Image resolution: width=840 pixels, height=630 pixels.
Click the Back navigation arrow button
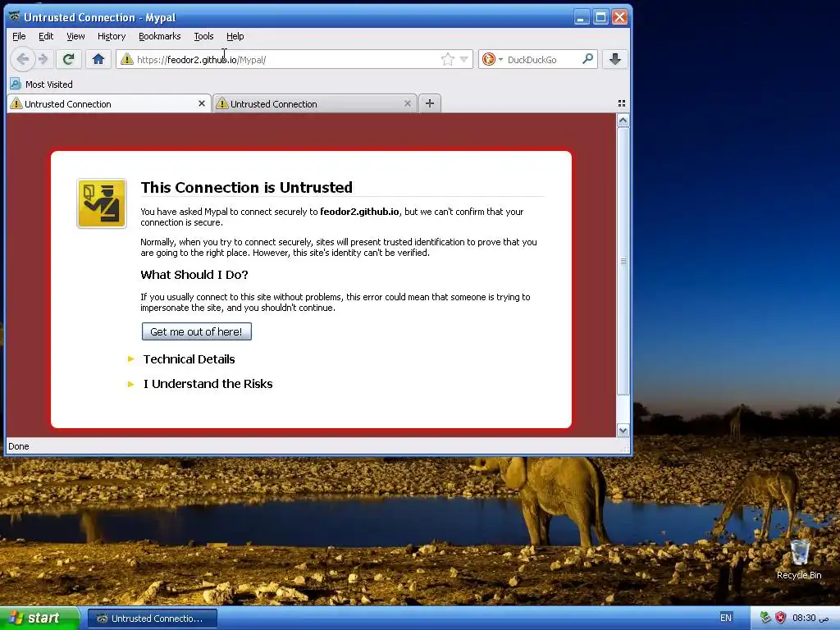coord(22,59)
